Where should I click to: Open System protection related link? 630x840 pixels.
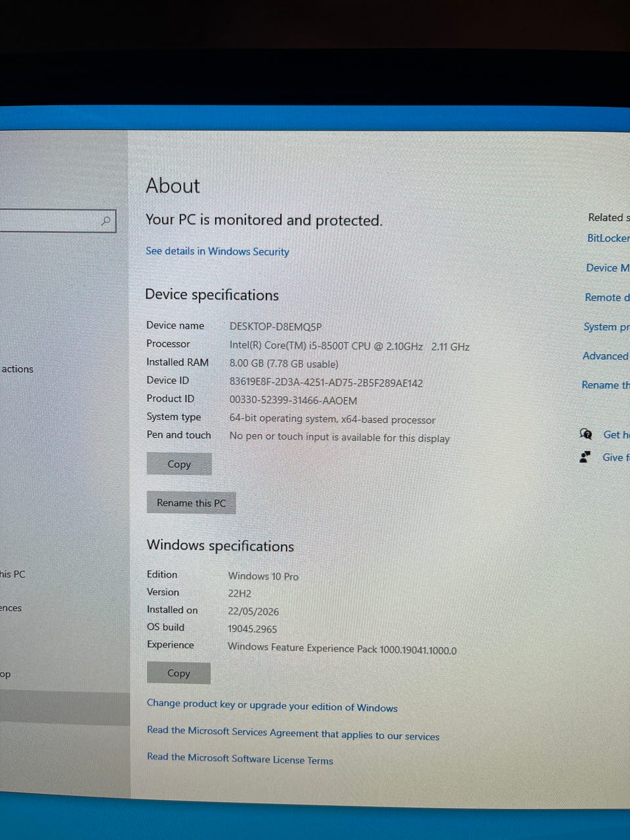[606, 327]
